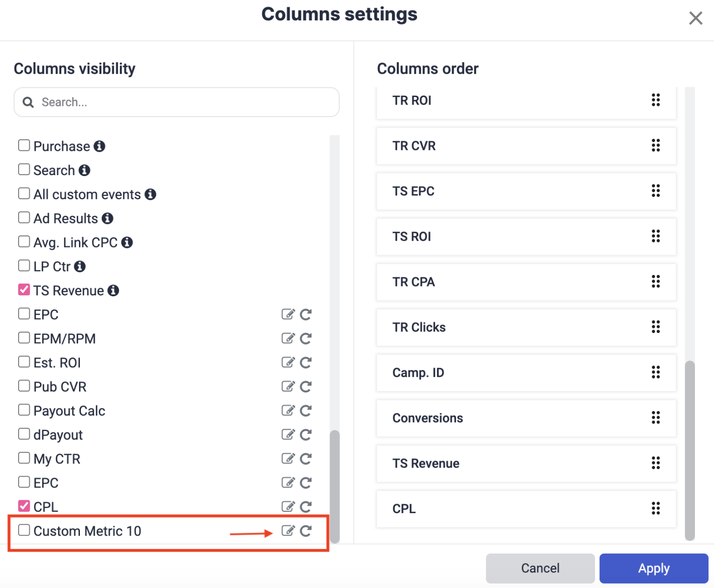Reset the EPC metric formula
Image resolution: width=714 pixels, height=588 pixels.
(x=306, y=314)
